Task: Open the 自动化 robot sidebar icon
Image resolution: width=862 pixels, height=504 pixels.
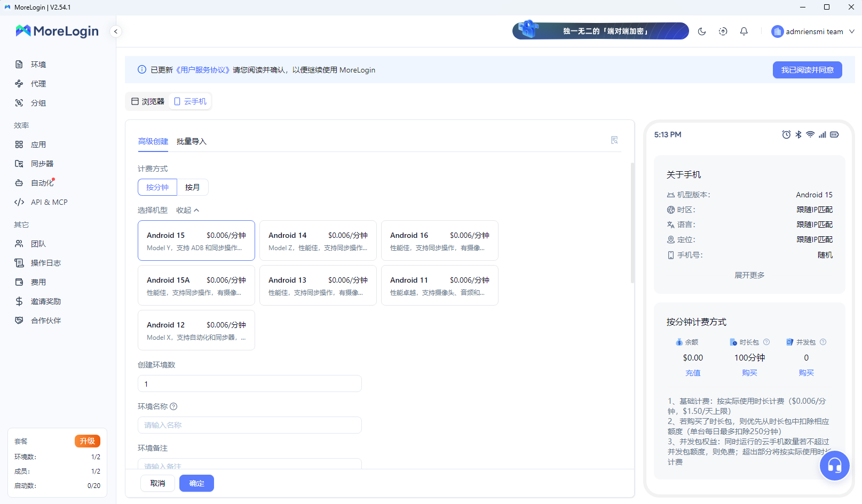Action: click(x=19, y=183)
